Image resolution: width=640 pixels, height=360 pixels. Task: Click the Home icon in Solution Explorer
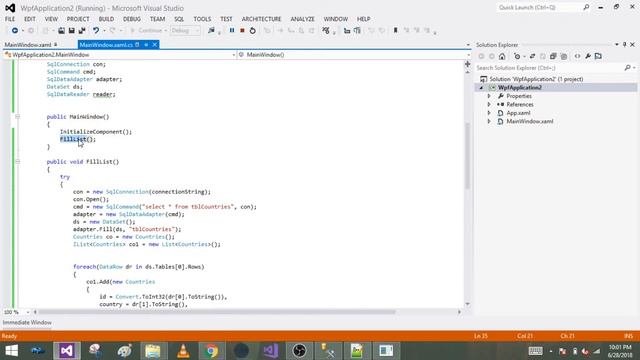click(x=502, y=56)
